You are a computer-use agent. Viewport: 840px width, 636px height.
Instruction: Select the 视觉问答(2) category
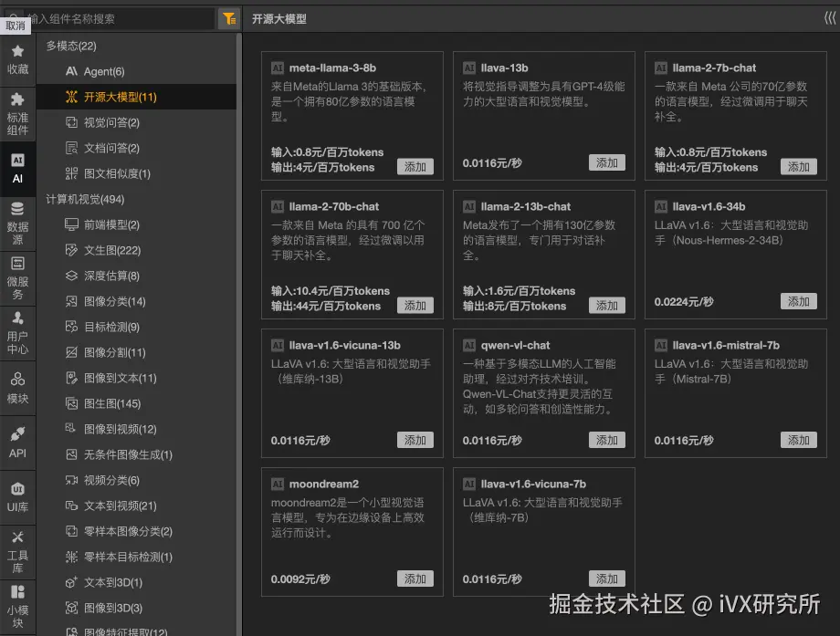pos(137,122)
